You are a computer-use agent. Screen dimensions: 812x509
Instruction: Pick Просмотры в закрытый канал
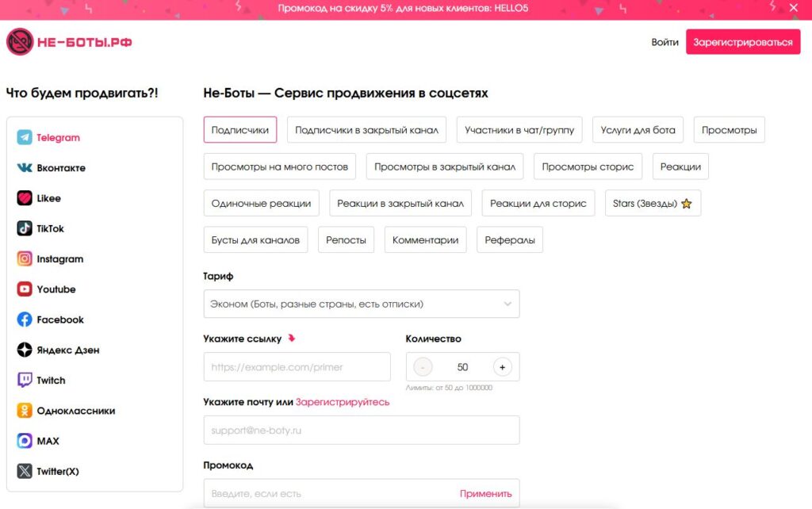pos(445,166)
